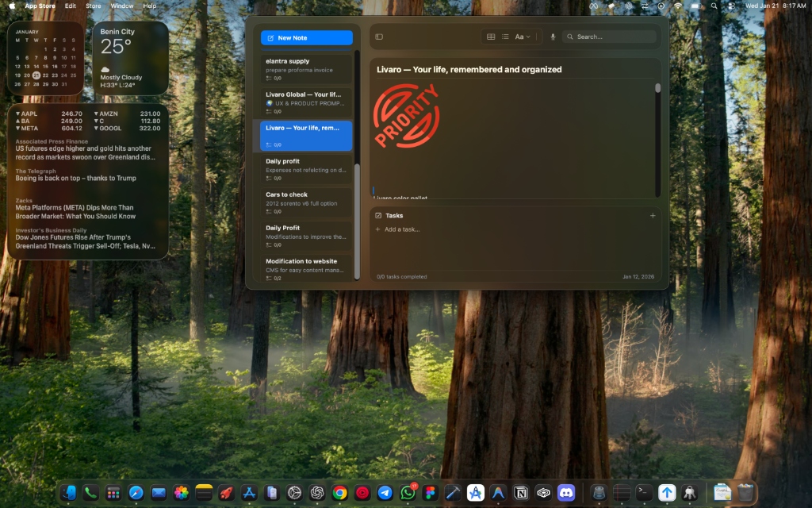Open Discord from the Dock

(566, 492)
